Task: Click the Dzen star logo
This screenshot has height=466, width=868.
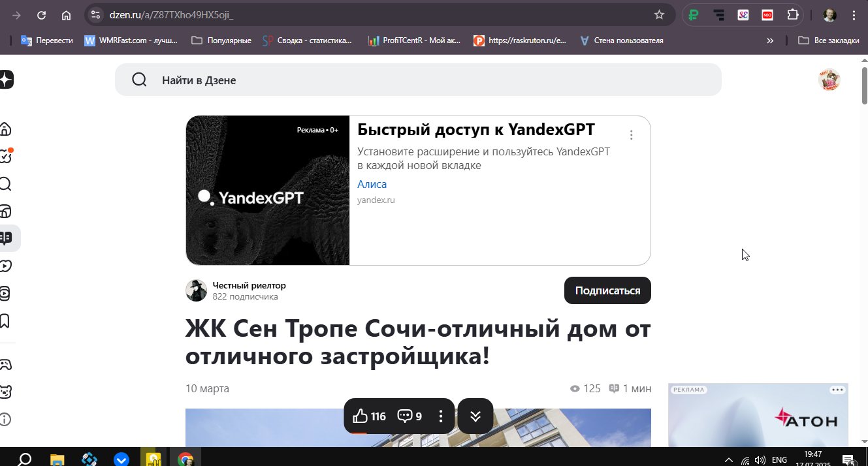Action: tap(6, 80)
